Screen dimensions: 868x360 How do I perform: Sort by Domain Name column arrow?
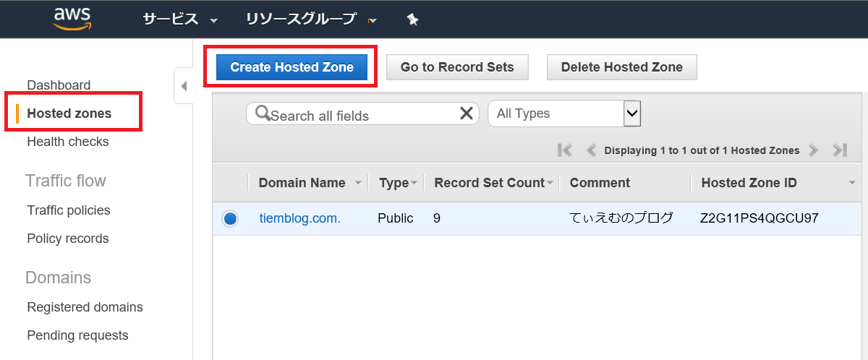[358, 183]
